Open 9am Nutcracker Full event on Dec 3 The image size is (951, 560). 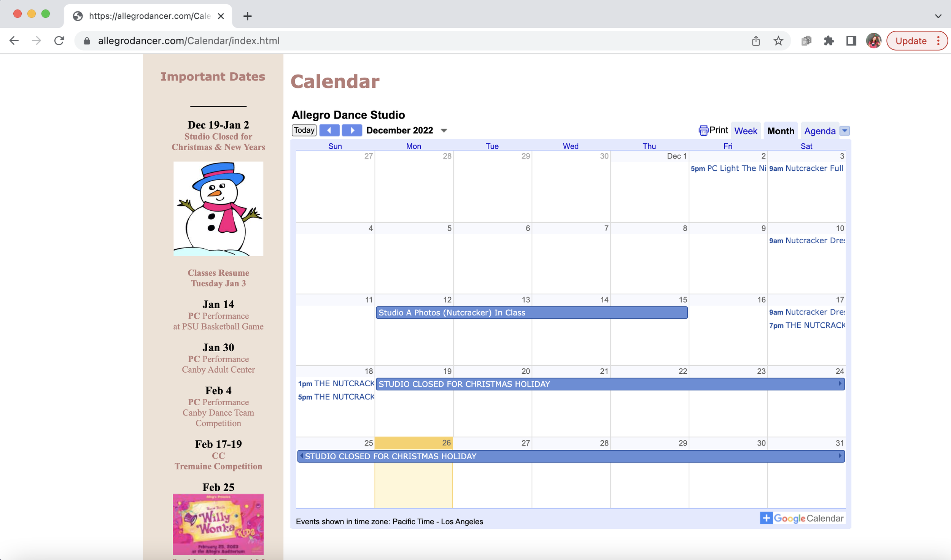click(x=806, y=168)
